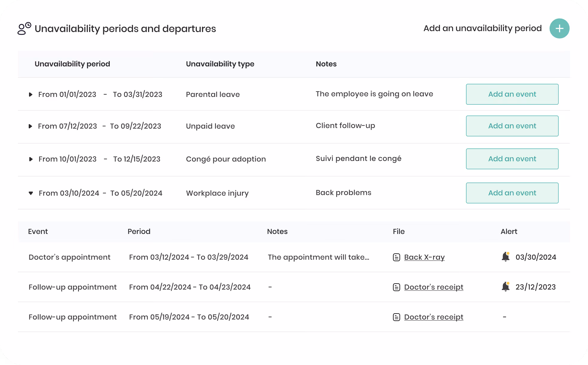Add an event to Workplace injury
This screenshot has width=588, height=365.
[512, 193]
